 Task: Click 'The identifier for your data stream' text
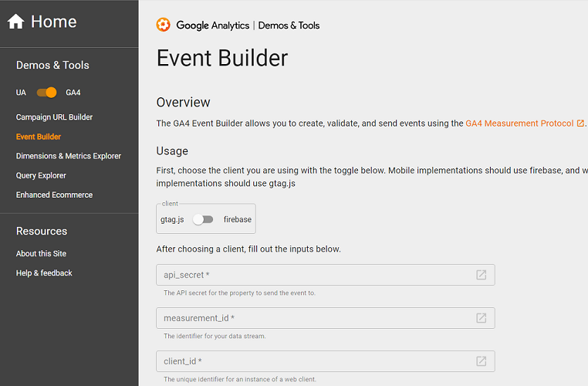[215, 336]
